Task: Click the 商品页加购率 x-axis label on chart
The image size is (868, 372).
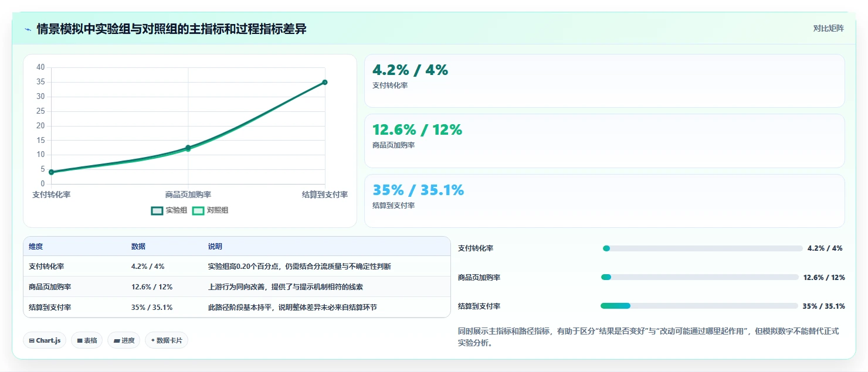Action: coord(188,194)
